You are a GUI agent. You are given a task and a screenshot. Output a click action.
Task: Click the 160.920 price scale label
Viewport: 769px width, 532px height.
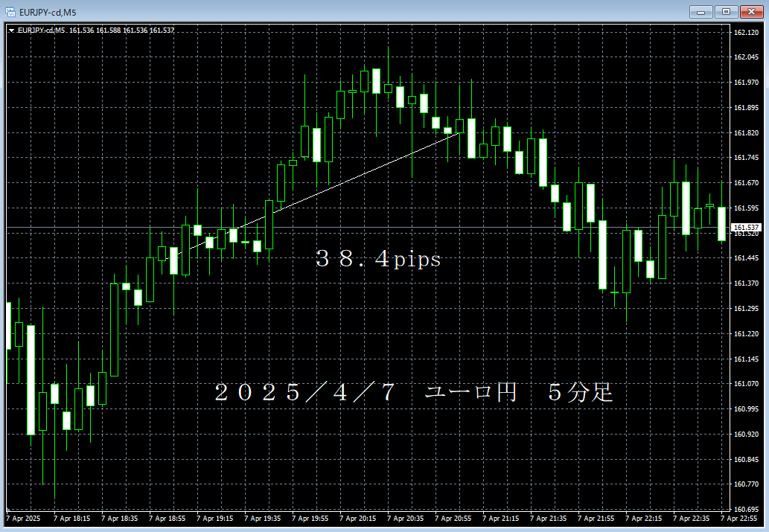(746, 434)
